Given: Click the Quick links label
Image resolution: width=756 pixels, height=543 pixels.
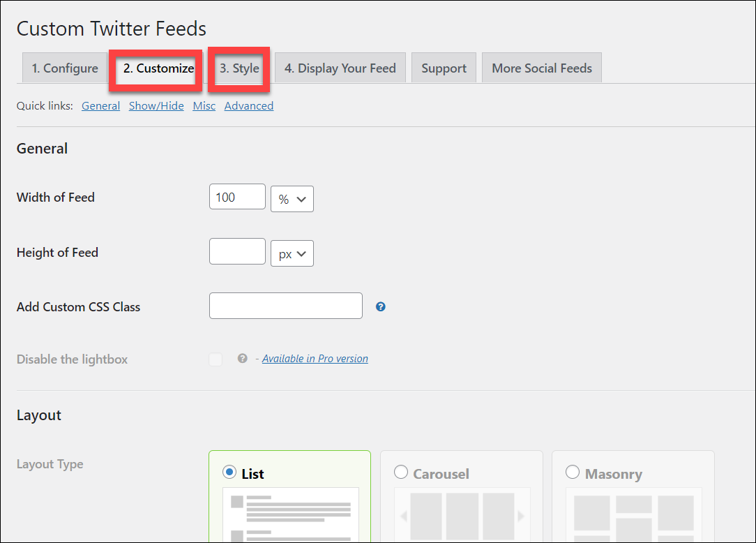Looking at the screenshot, I should point(45,105).
